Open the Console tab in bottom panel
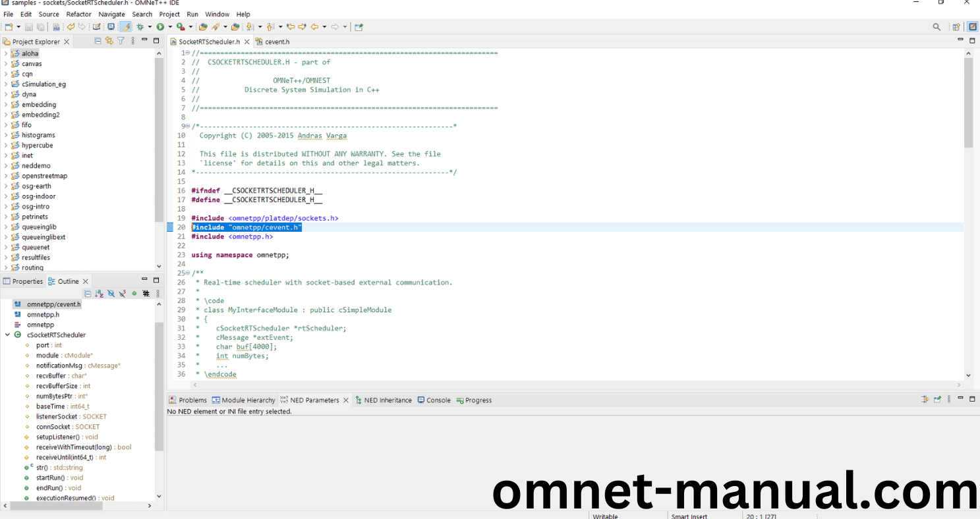980x519 pixels. [x=438, y=400]
